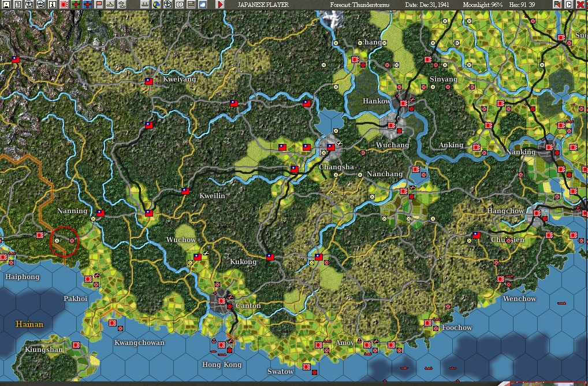Viewport: 588px width, 386px height.
Task: Click the red-green flag icon top right
Action: coord(557,5)
